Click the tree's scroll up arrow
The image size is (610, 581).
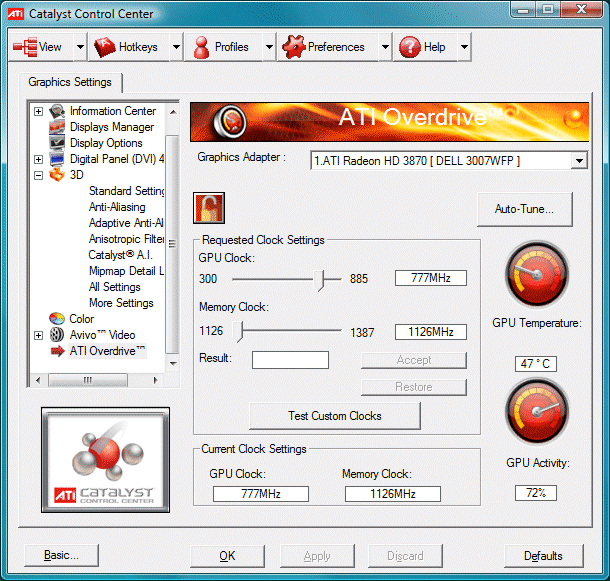[173, 112]
